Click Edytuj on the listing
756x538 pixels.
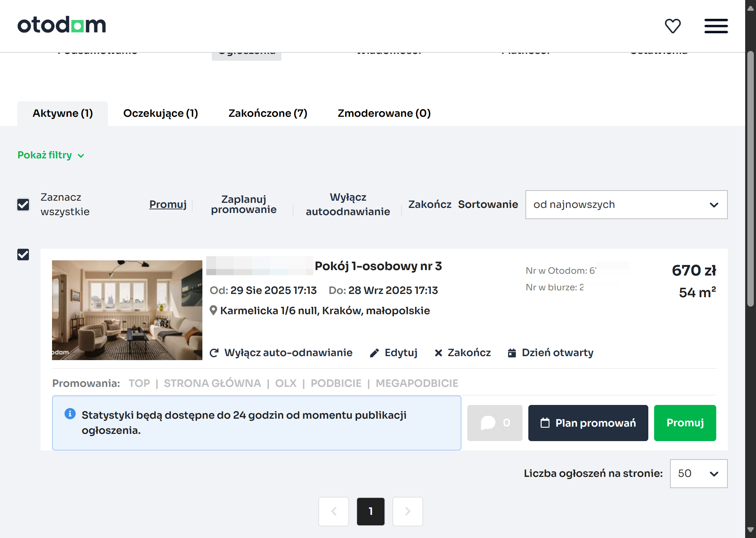394,353
